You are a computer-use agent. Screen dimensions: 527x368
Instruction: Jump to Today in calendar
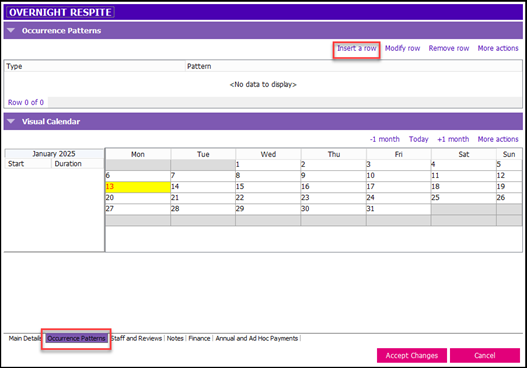pyautogui.click(x=418, y=139)
